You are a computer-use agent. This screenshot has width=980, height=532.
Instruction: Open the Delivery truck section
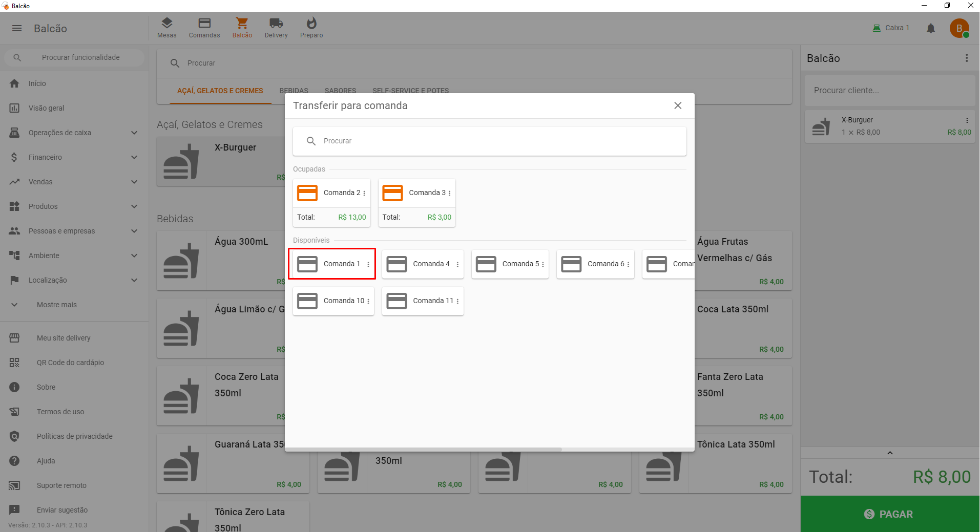[x=276, y=28]
